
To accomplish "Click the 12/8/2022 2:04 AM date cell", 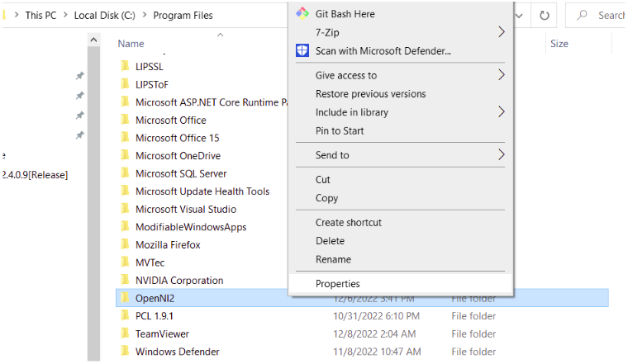I will tap(374, 334).
